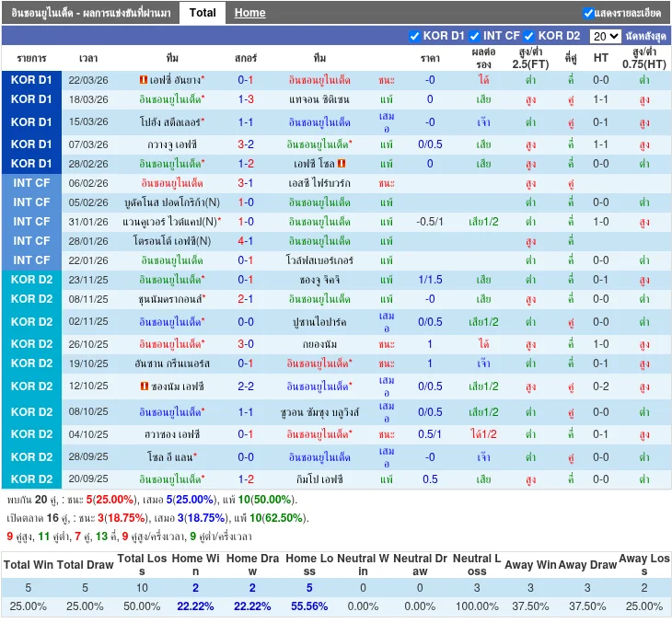Click the โปฮัง สตีลเลอร์ team link
672x623 pixels.
pos(169,122)
